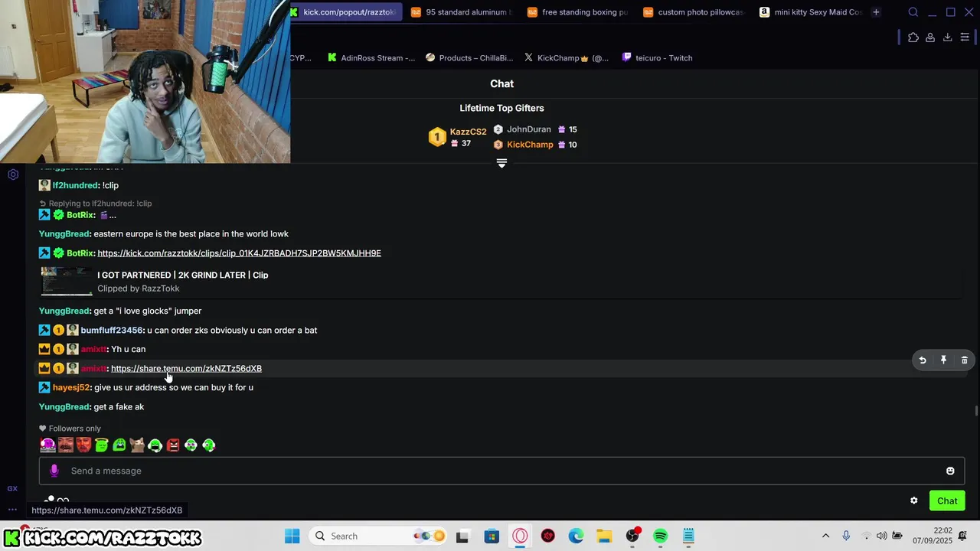This screenshot has height=551, width=980.
Task: Insert the purple headphones emote
Action: 47,445
